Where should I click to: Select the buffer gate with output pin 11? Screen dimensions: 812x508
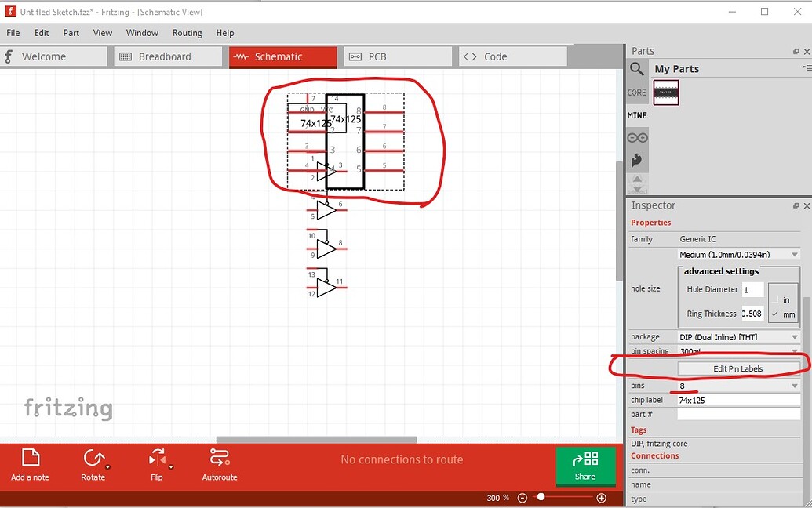326,288
